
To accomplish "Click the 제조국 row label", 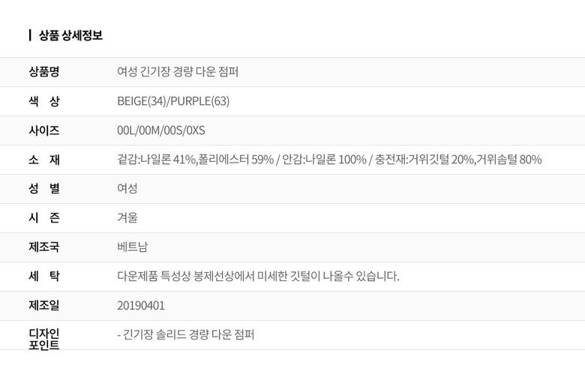I will pyautogui.click(x=43, y=247).
